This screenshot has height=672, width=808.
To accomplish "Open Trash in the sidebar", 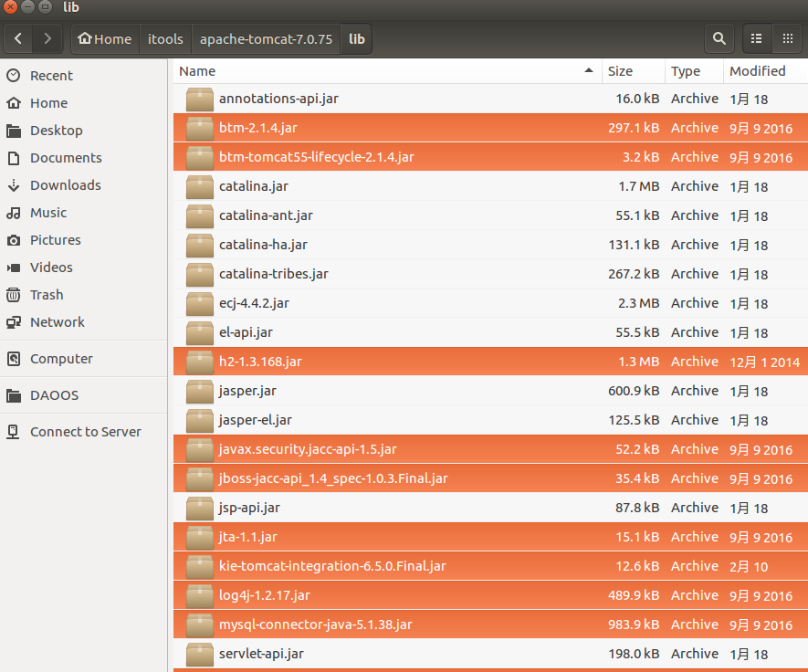I will click(x=47, y=295).
